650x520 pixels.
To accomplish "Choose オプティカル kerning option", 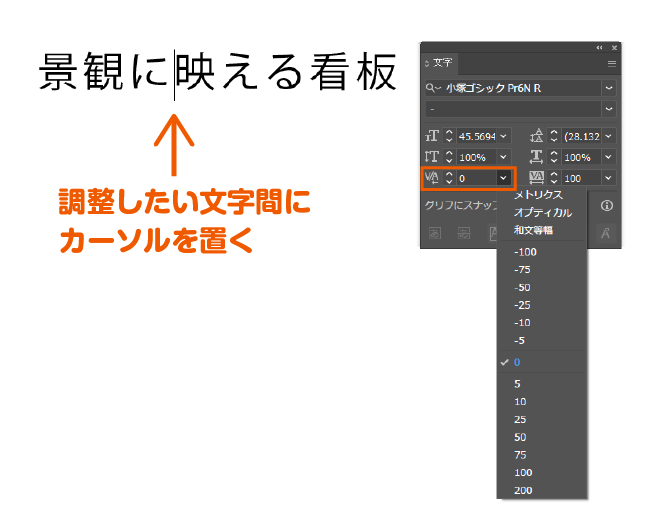I will click(542, 212).
